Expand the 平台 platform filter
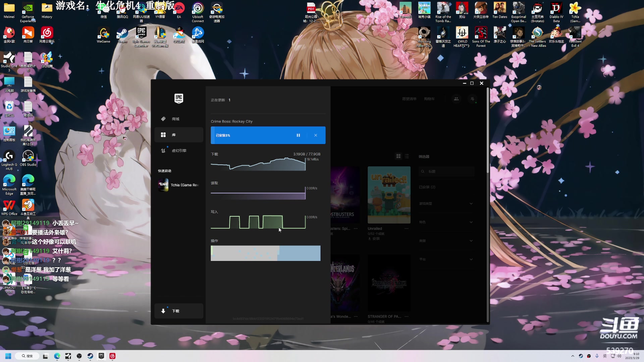The height and width of the screenshot is (362, 644). pyautogui.click(x=446, y=259)
